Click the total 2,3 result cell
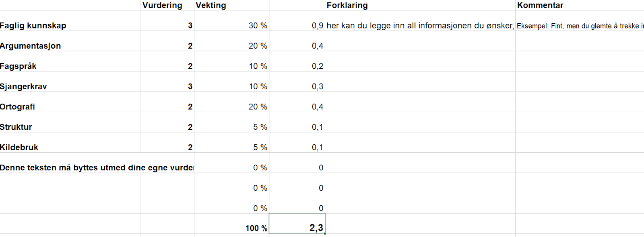Screen dimensions: 644x237 (x=297, y=228)
